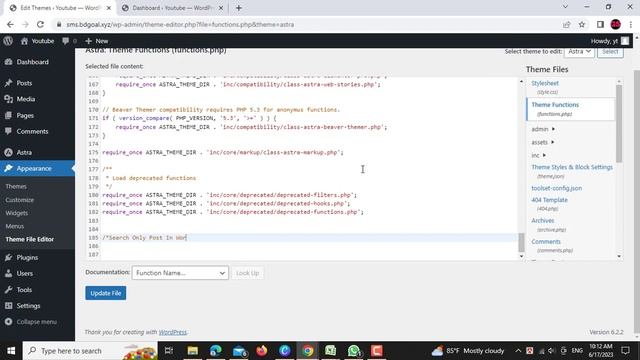Click the Look Up button
Viewport: 640px width, 360px height.
click(247, 273)
